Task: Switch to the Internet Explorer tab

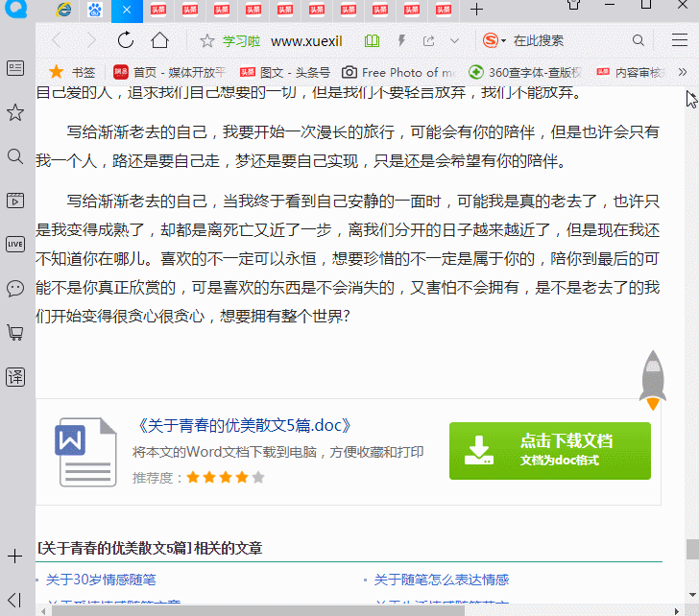Action: 63,10
